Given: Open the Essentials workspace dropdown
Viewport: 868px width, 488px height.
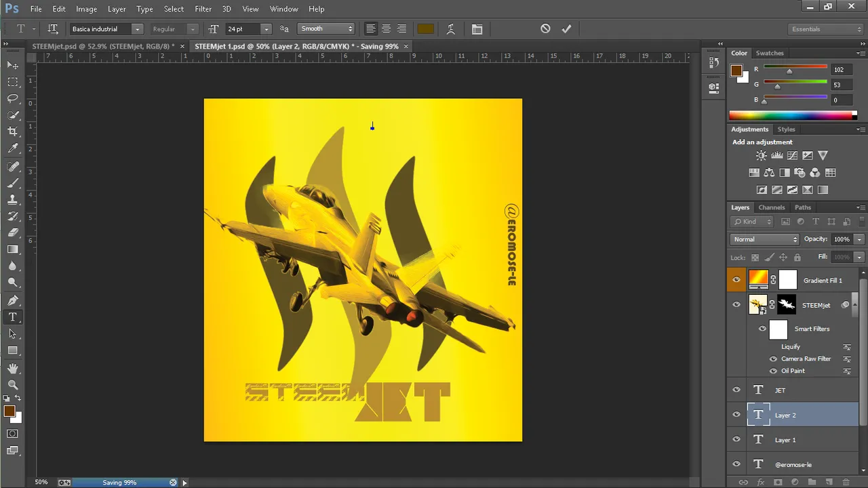Looking at the screenshot, I should (x=826, y=29).
